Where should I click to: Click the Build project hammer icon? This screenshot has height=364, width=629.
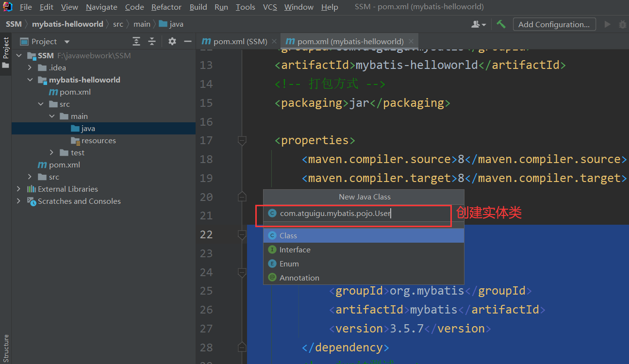(501, 24)
